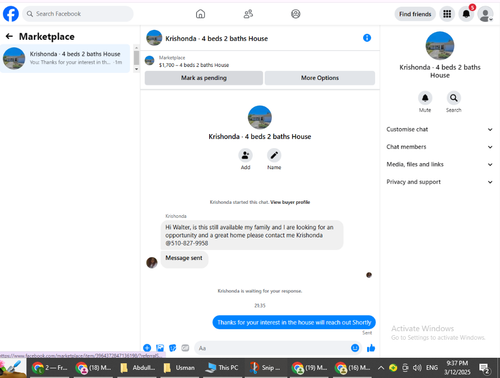500x378 pixels.
Task: Click the conversation list scrollbar up arrow
Action: pyautogui.click(x=136, y=47)
